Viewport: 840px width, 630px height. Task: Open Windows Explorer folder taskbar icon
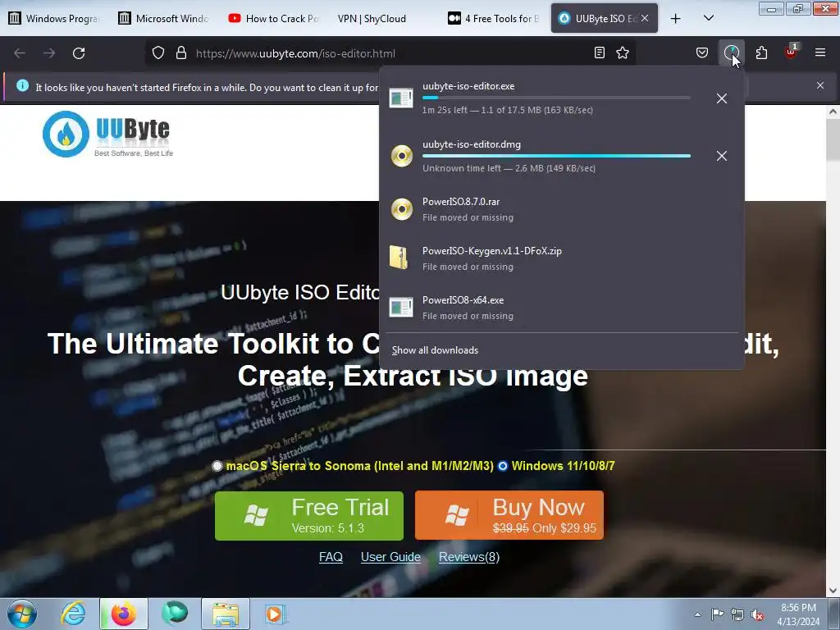pyautogui.click(x=226, y=614)
